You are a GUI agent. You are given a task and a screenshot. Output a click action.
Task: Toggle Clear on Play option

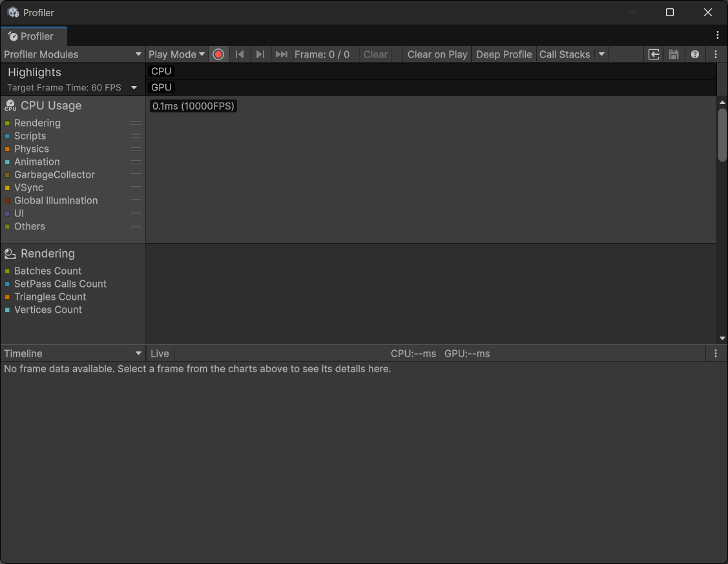pos(437,54)
